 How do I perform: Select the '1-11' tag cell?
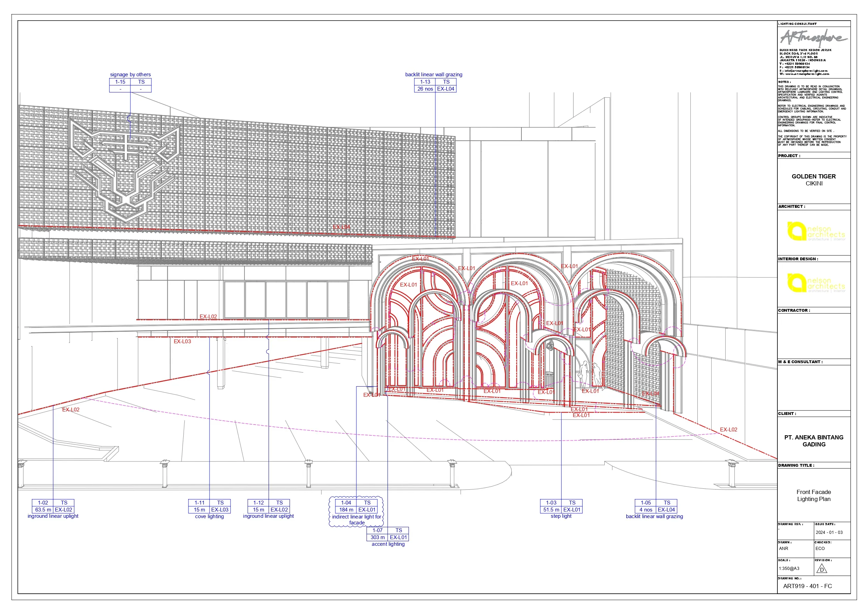tap(199, 503)
